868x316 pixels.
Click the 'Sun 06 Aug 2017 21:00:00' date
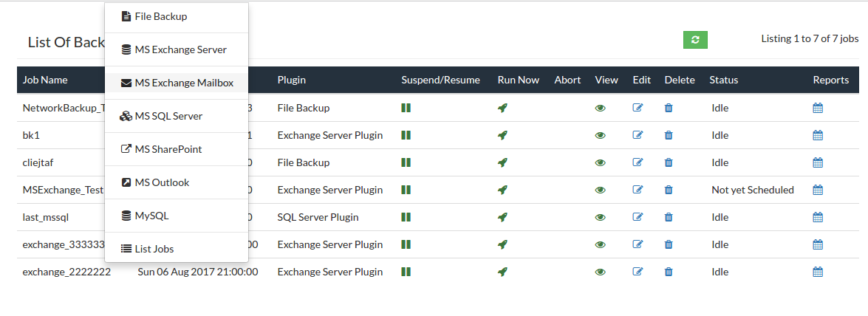coord(198,272)
